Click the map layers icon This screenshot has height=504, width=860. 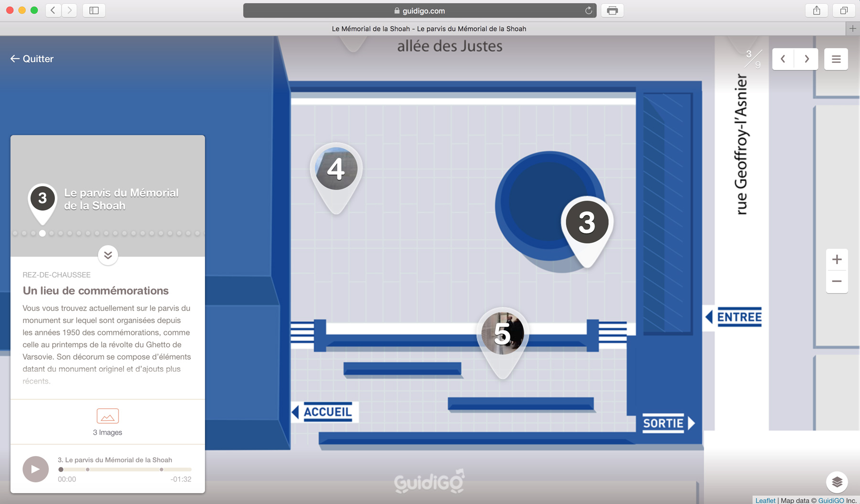(x=837, y=482)
